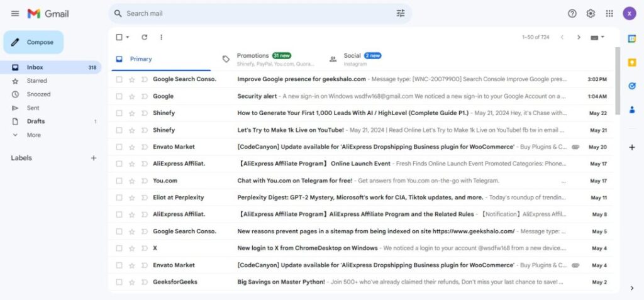Click the Labels heading

pos(21,158)
